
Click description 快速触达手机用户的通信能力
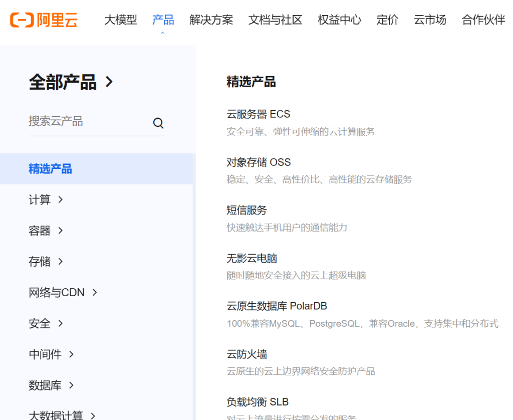coord(287,228)
